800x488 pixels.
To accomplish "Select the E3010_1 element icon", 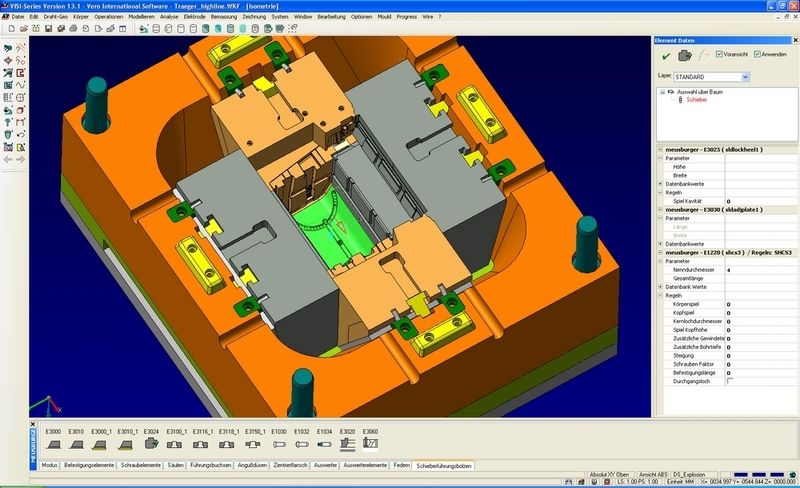I will pos(126,445).
